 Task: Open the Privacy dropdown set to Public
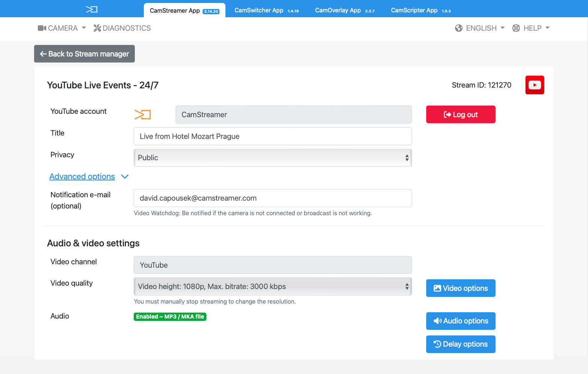(273, 158)
